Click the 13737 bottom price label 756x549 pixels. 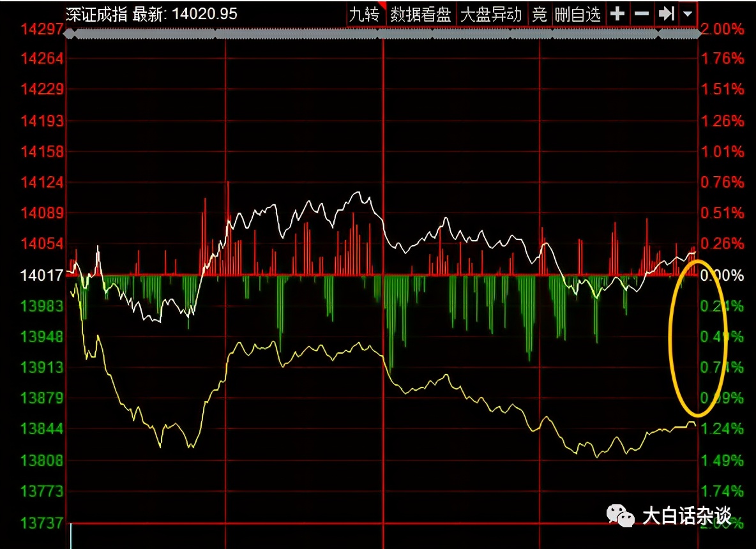pyautogui.click(x=42, y=522)
